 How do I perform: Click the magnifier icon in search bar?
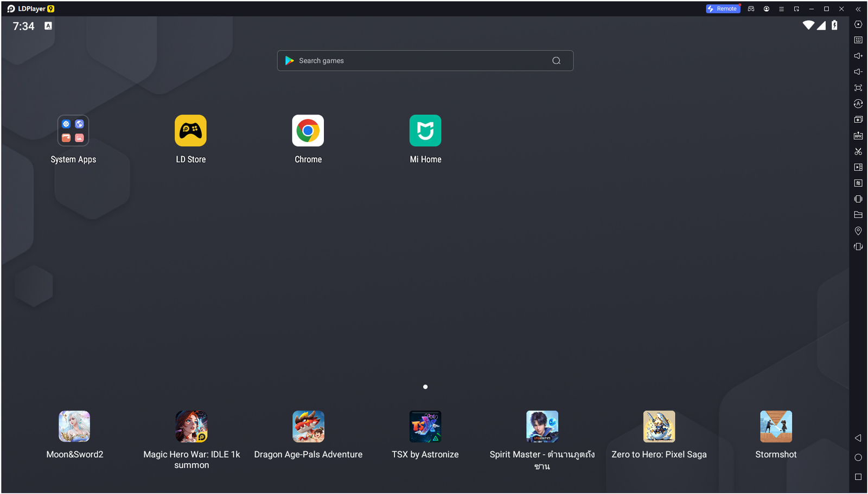pos(557,61)
